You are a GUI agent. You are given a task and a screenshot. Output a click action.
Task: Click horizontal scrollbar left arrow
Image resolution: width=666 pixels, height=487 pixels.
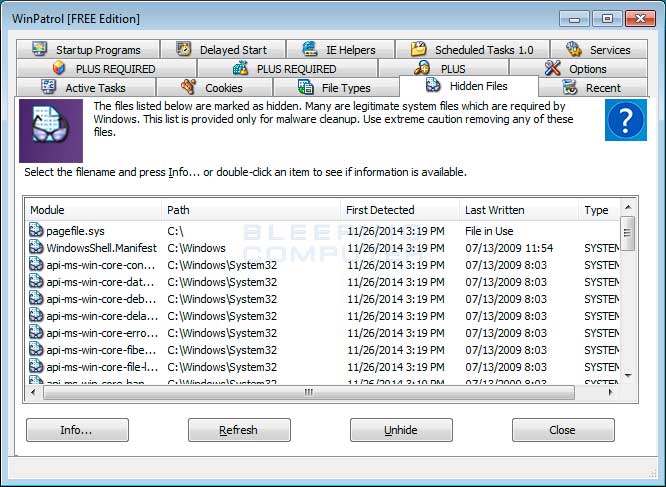tap(33, 392)
